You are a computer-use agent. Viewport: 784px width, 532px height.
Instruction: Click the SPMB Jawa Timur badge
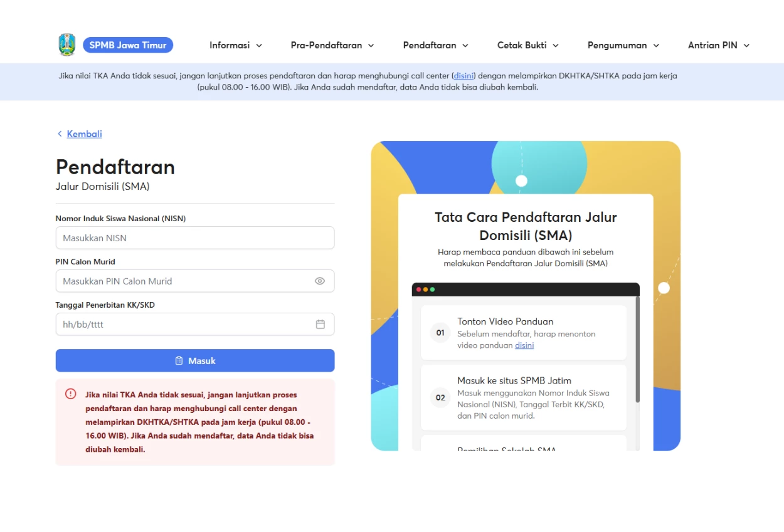pos(128,45)
